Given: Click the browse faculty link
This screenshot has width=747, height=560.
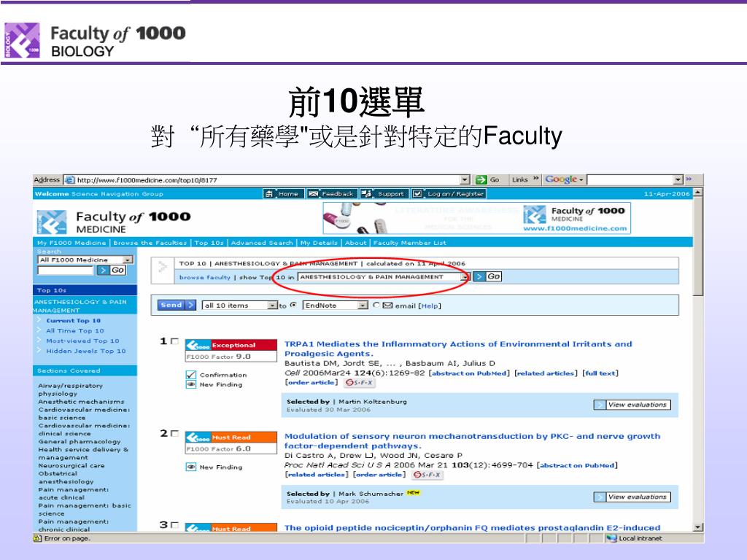Looking at the screenshot, I should click(x=204, y=277).
